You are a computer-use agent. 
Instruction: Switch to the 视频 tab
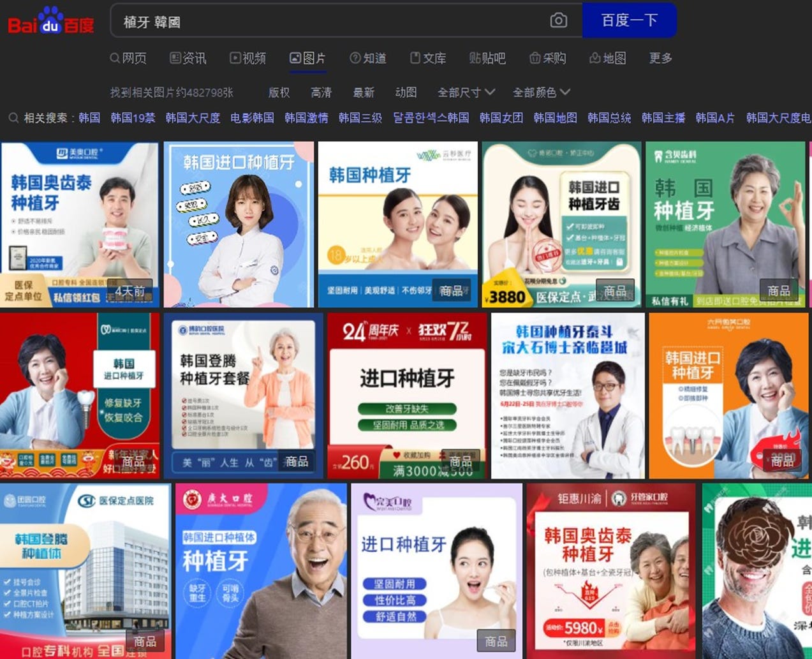click(x=248, y=58)
